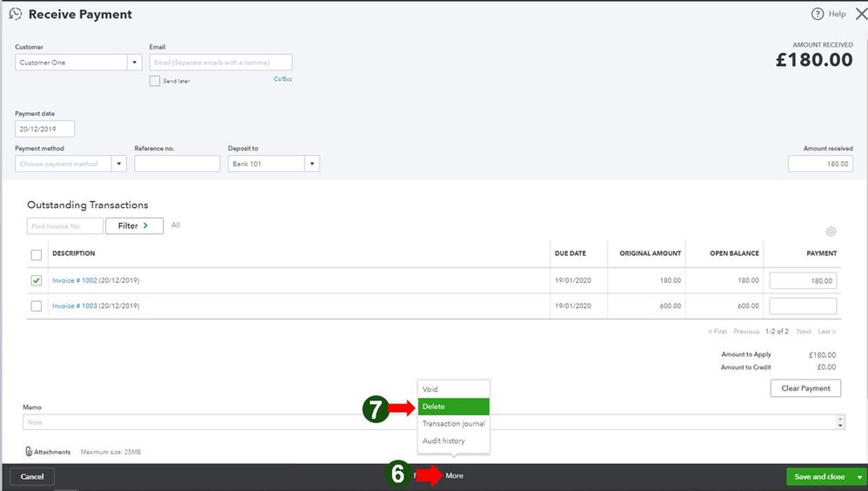The width and height of the screenshot is (868, 491).
Task: Expand the Customer dropdown arrow
Action: (x=135, y=62)
